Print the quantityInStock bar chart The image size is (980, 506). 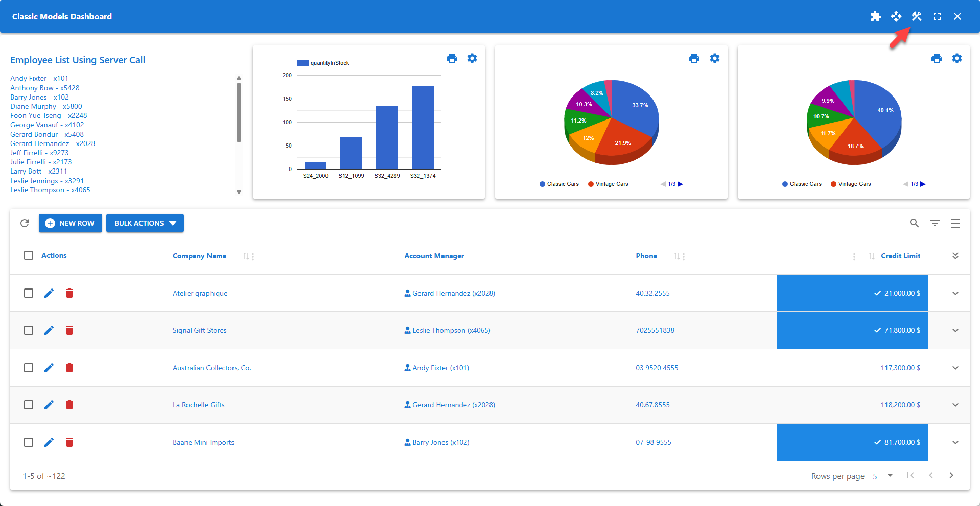(x=452, y=58)
